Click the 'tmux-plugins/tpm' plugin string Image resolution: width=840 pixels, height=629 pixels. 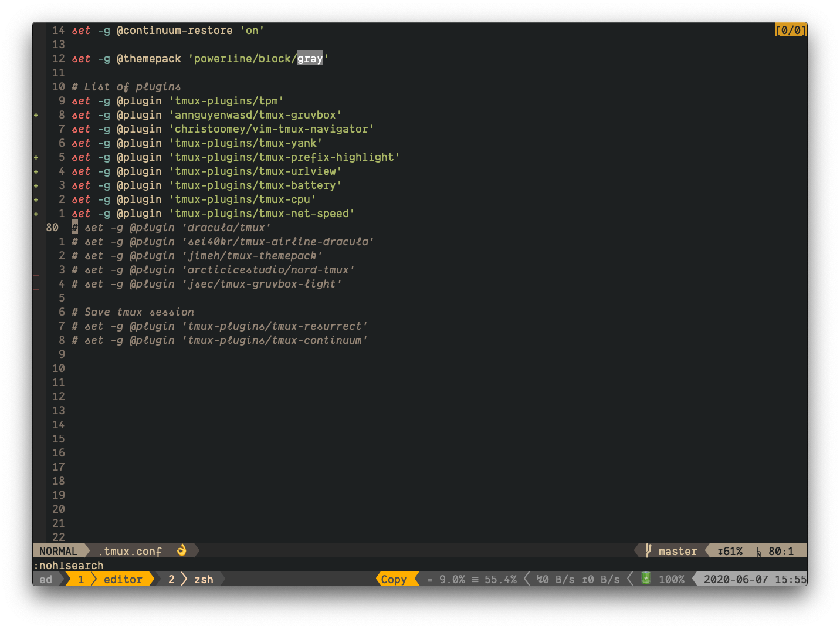pos(226,100)
